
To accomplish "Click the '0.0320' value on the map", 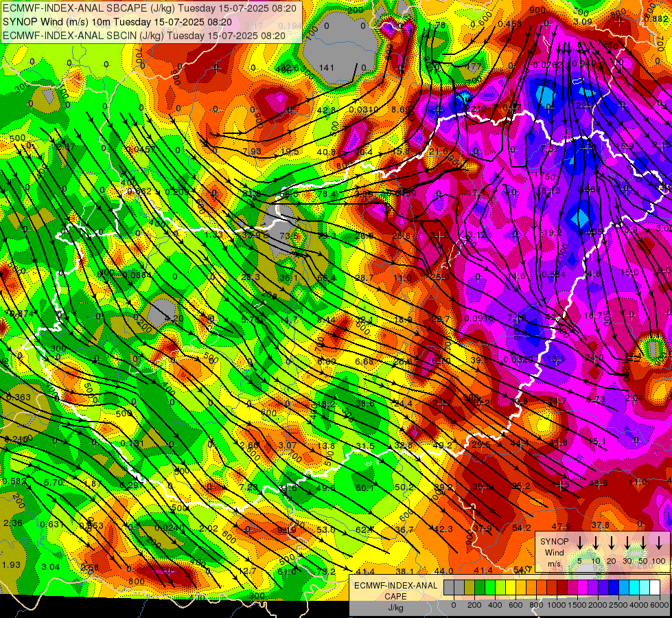I will click(518, 359).
